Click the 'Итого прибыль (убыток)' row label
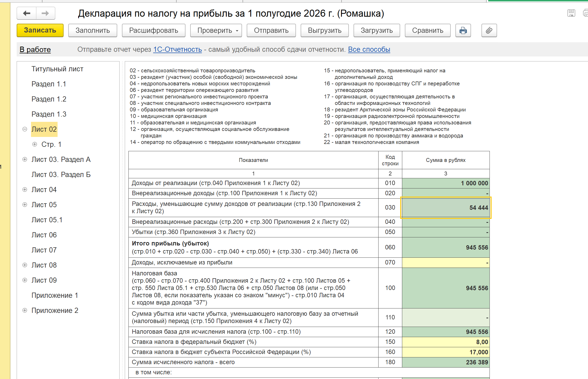 pos(170,244)
